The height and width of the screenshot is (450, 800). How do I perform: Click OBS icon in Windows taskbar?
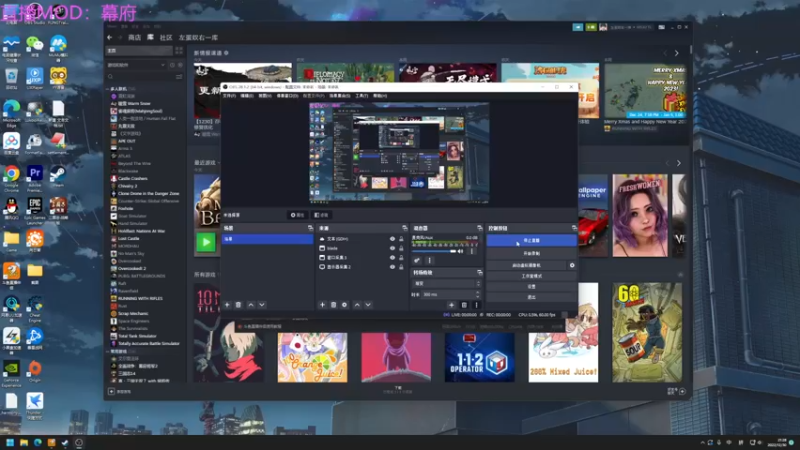pyautogui.click(x=79, y=442)
